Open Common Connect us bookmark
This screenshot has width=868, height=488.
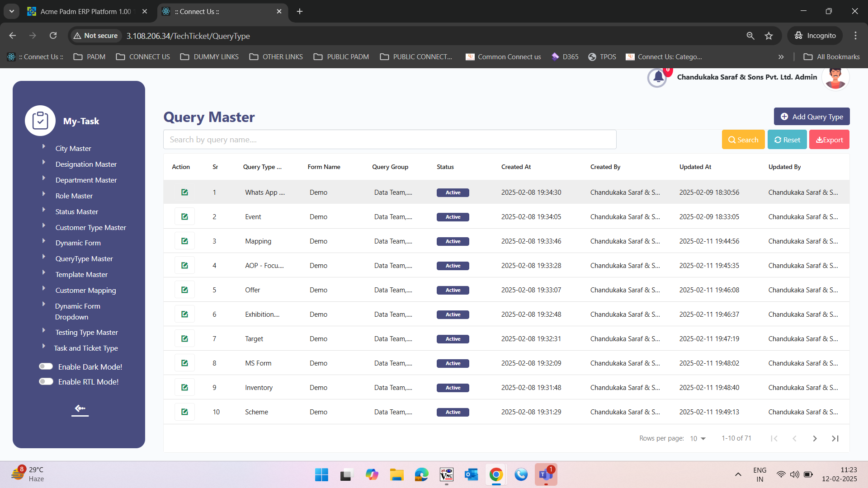click(x=503, y=57)
